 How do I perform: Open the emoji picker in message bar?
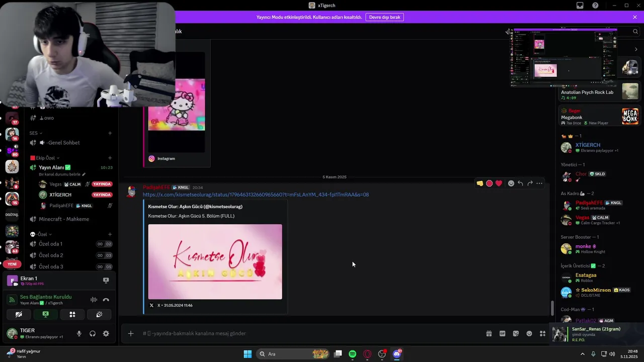[529, 333]
